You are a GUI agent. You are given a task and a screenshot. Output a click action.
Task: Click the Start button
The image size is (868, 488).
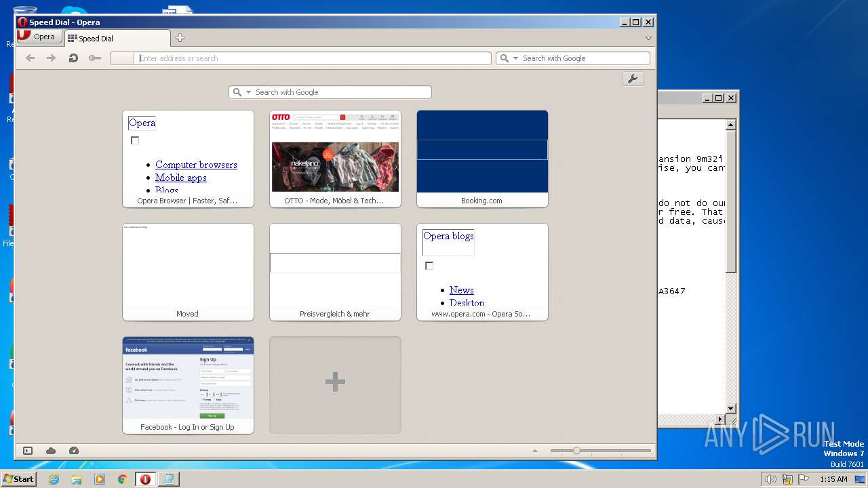[x=19, y=479]
